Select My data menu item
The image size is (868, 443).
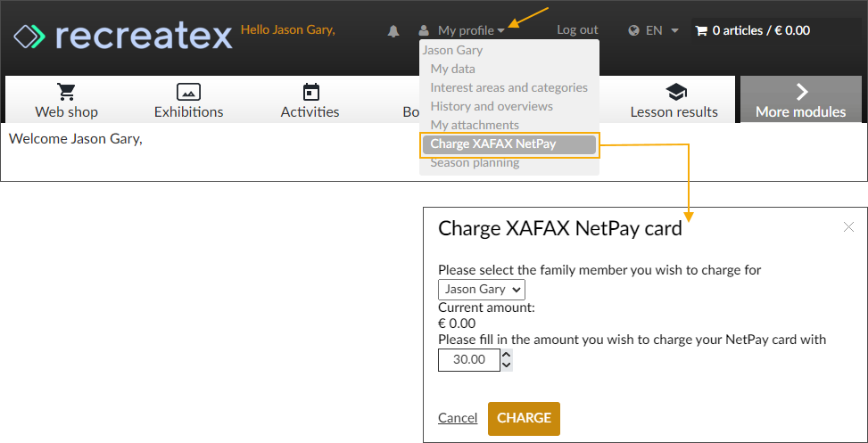[453, 70]
